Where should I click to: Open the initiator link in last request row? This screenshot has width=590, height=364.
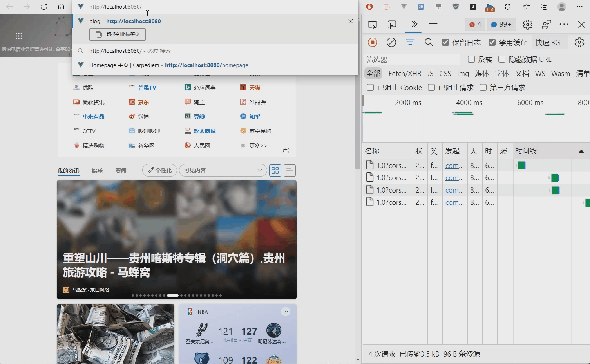coord(454,202)
